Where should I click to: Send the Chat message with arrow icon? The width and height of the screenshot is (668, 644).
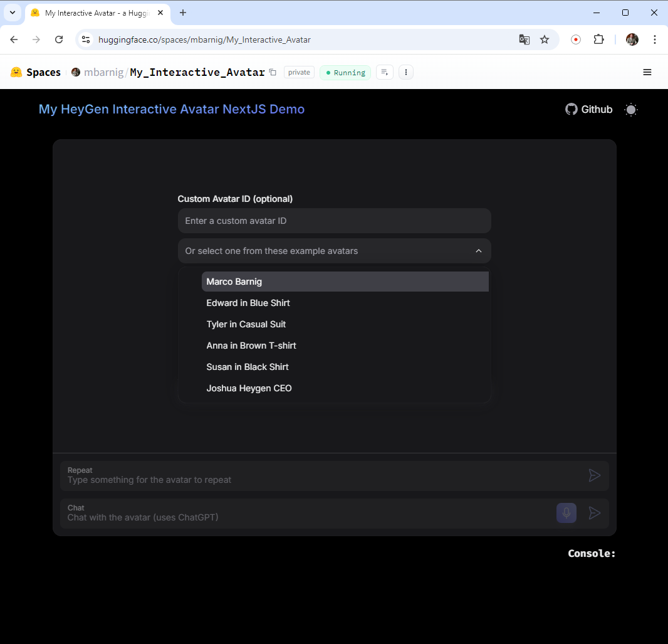point(594,513)
